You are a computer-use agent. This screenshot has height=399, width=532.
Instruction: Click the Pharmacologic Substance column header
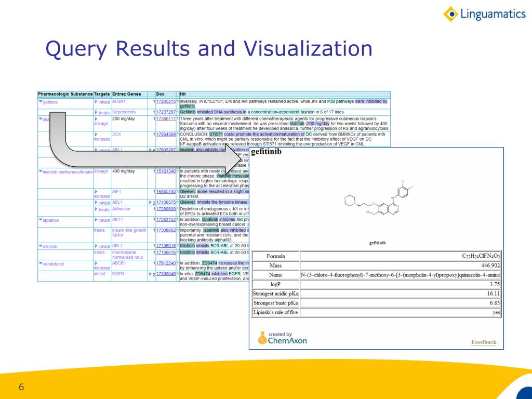65,94
